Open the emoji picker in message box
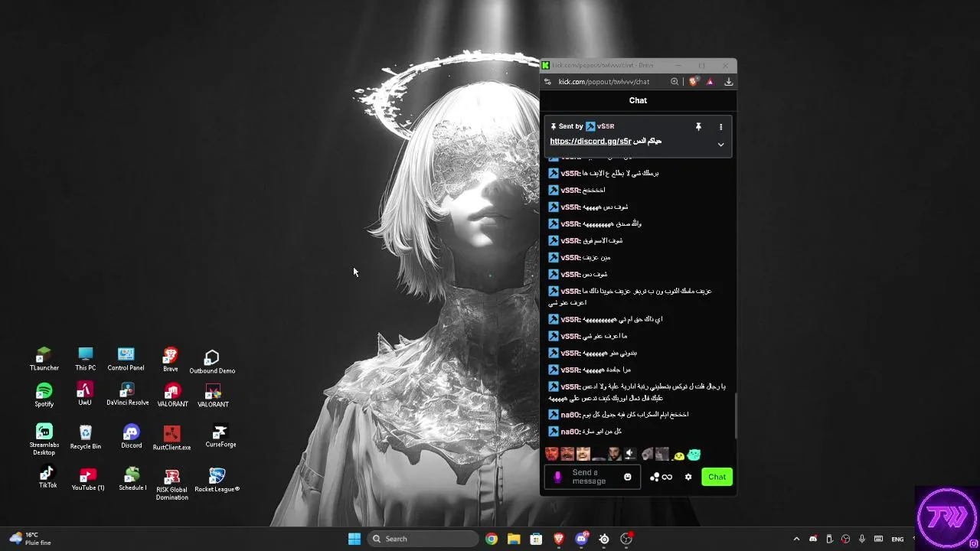The height and width of the screenshot is (551, 980). 628,477
